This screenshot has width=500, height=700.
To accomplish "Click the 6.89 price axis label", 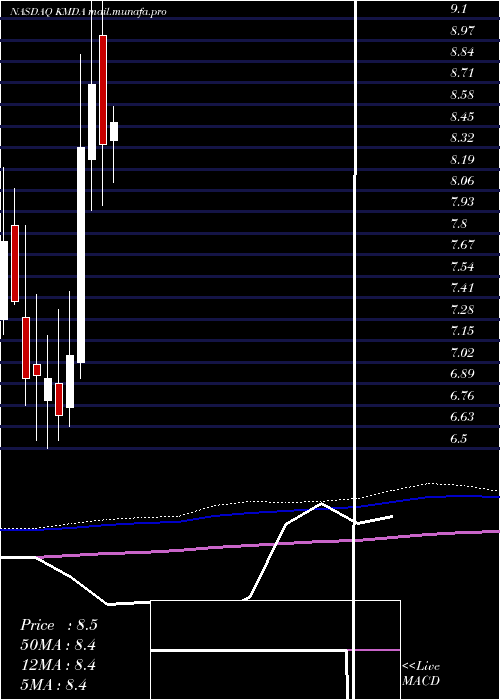I will click(x=462, y=374).
